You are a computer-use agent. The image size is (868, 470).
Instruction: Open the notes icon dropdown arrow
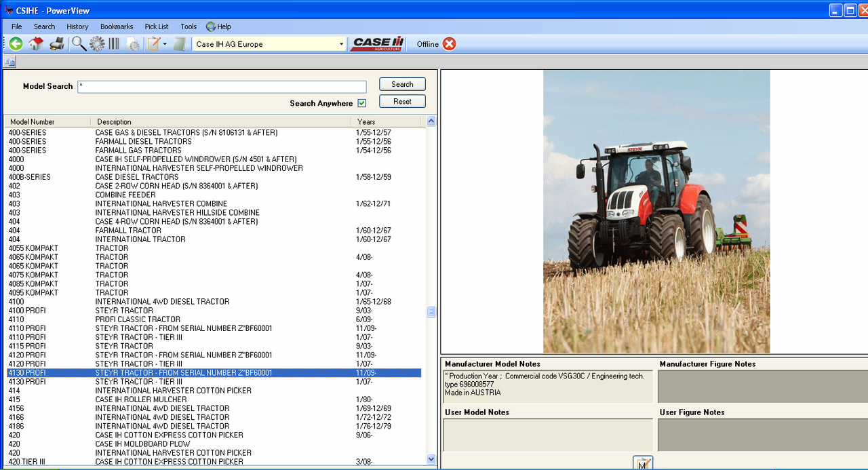165,45
